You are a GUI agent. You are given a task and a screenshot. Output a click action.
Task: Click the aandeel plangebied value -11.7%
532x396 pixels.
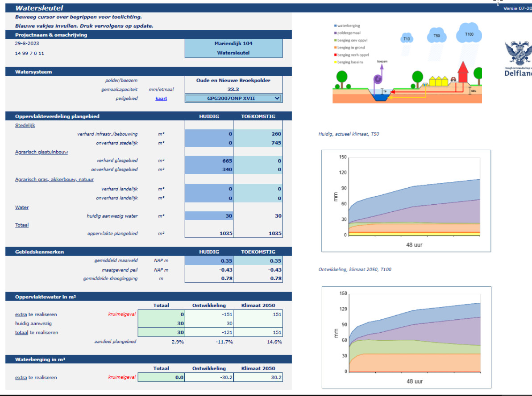(x=224, y=342)
